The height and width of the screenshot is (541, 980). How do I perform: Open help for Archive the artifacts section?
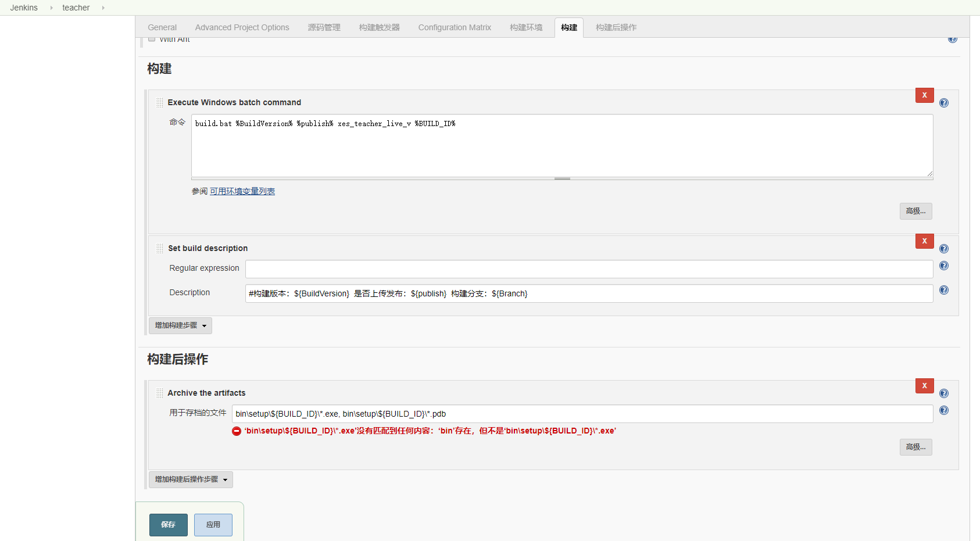click(944, 393)
